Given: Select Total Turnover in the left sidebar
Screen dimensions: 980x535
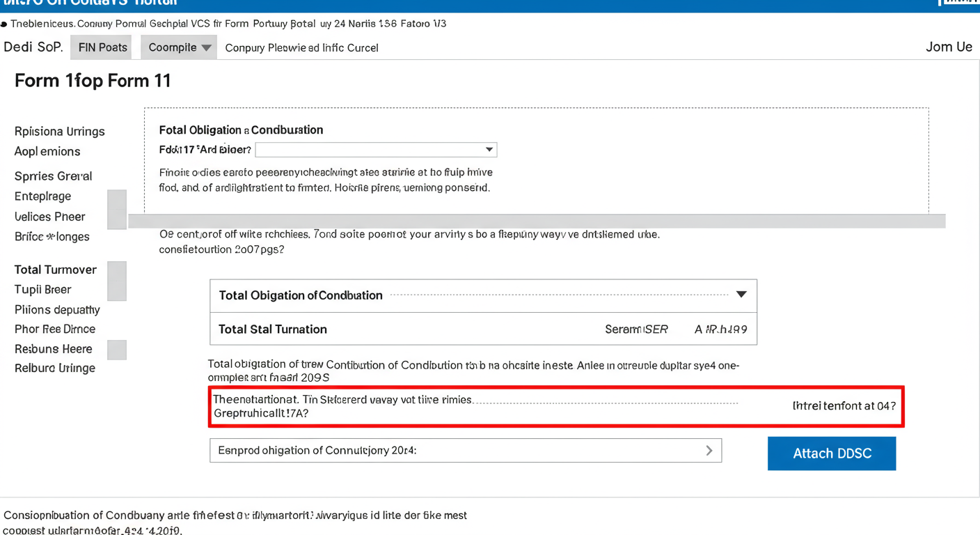Looking at the screenshot, I should 56,270.
